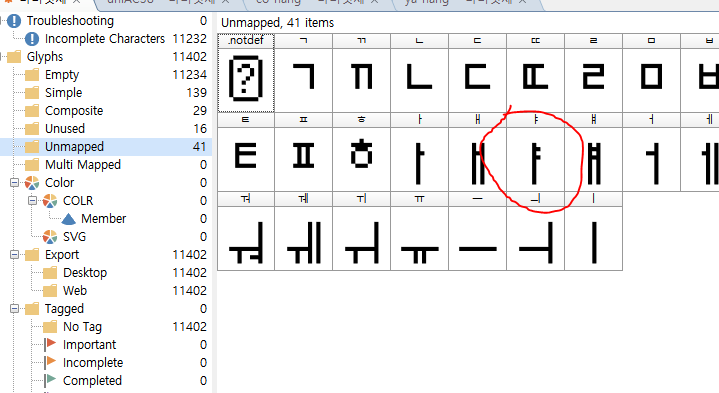Screen dimensions: 719x393
Task: Click the Empty category folder icon
Action: click(32, 75)
